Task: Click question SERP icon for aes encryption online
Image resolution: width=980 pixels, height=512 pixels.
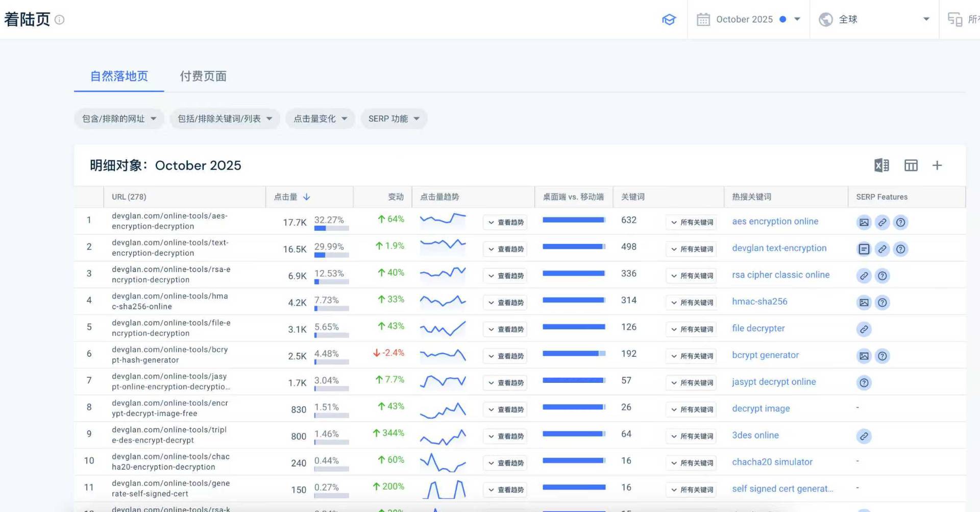Action: coord(901,223)
